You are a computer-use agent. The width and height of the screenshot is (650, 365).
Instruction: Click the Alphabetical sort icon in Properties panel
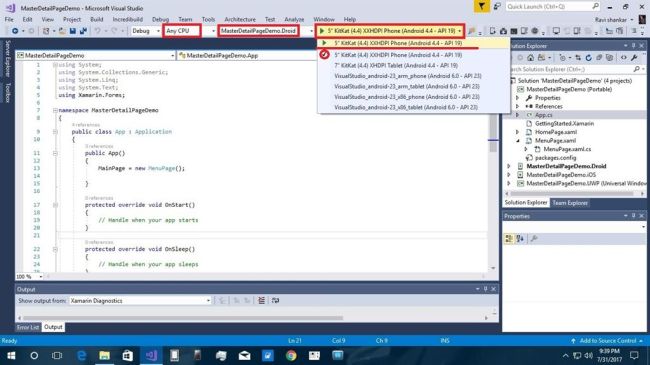coord(520,238)
